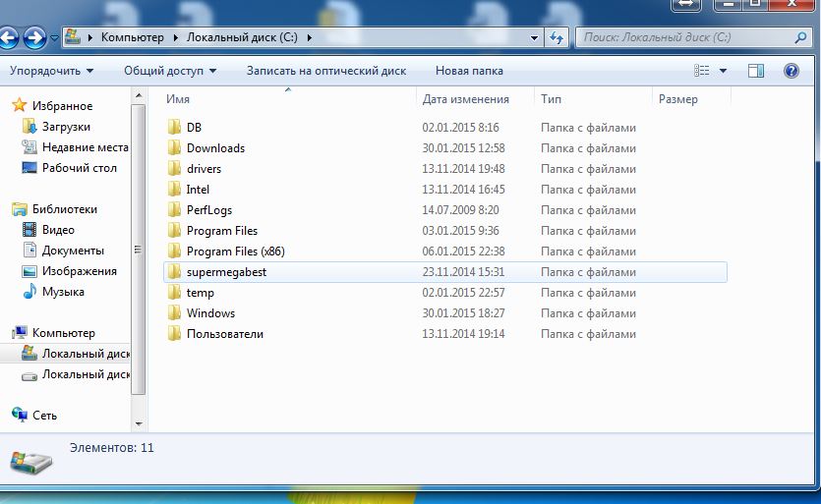The image size is (821, 504).
Task: Select the temp folder icon
Action: tap(174, 293)
